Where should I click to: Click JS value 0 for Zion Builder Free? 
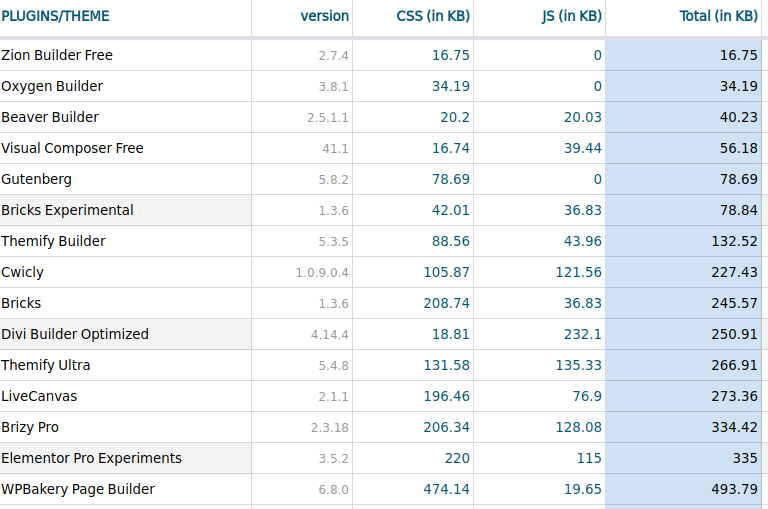click(x=598, y=55)
